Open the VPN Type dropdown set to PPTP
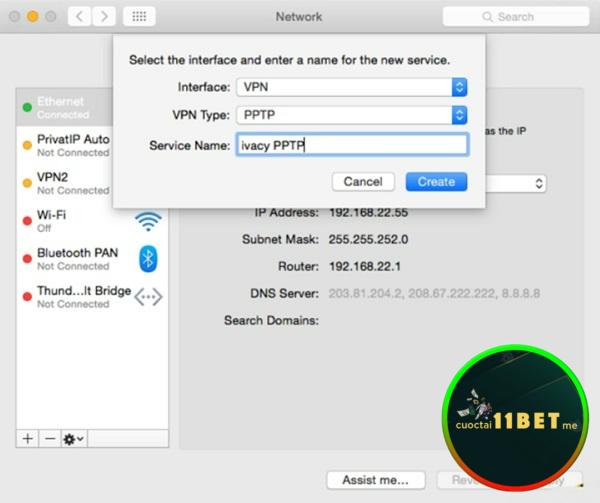Viewport: 600px width, 503px height. point(352,115)
